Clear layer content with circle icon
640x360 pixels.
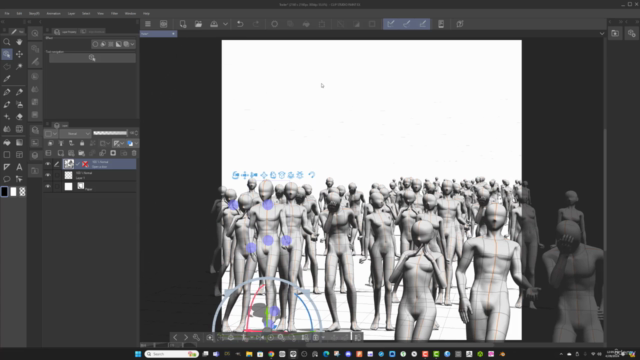click(274, 24)
